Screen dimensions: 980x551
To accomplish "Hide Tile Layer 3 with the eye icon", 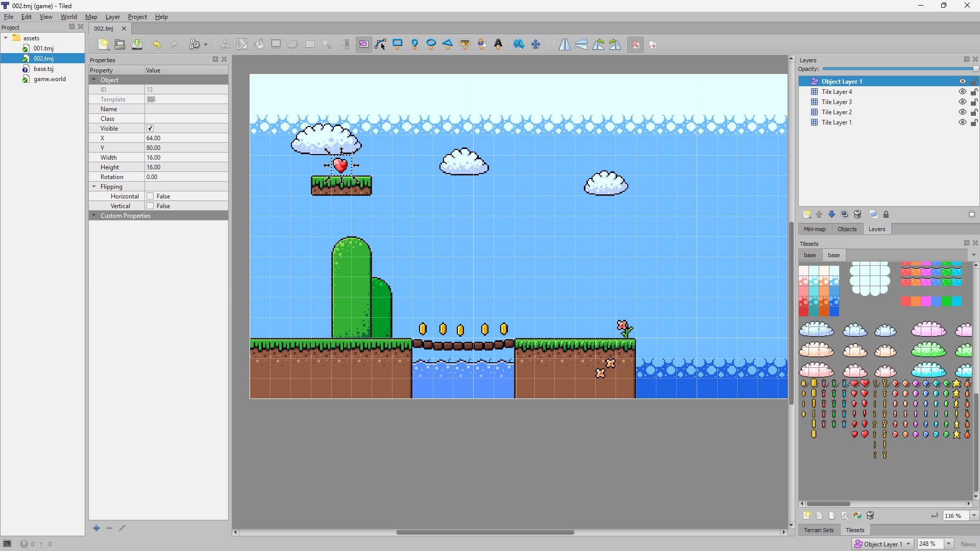I will coord(962,102).
